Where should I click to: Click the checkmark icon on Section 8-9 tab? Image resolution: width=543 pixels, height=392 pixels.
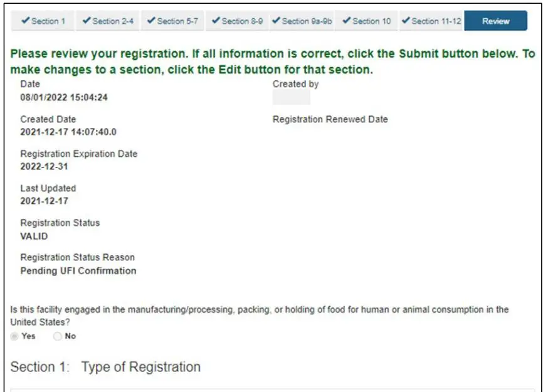pos(214,21)
